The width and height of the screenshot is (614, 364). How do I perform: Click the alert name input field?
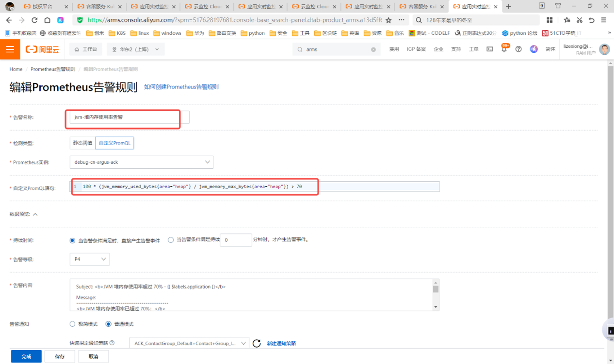124,117
